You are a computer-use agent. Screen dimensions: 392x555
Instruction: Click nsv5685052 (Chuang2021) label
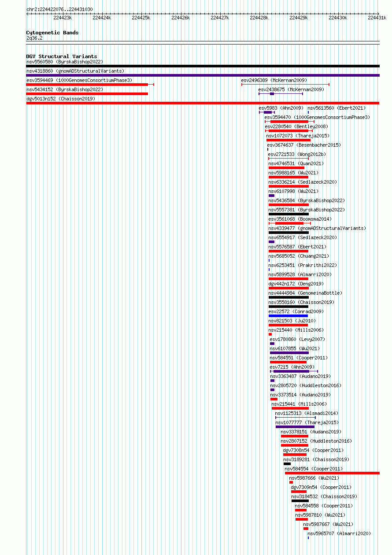tap(299, 256)
